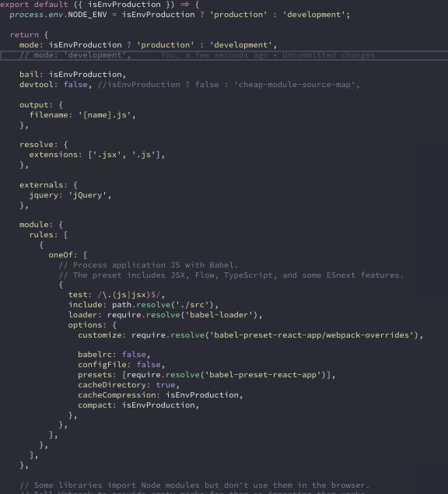Click the 'babelrc: false,' line
This screenshot has width=448, height=494.
(114, 355)
